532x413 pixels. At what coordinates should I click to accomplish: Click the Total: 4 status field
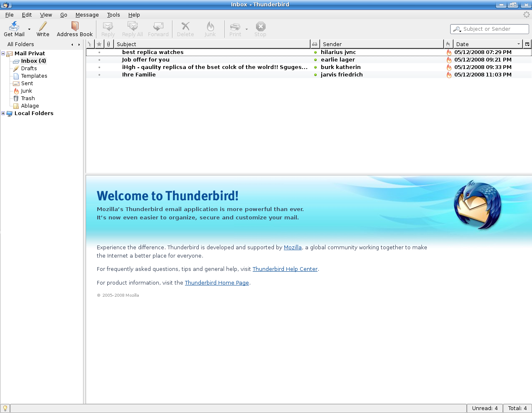(517, 408)
